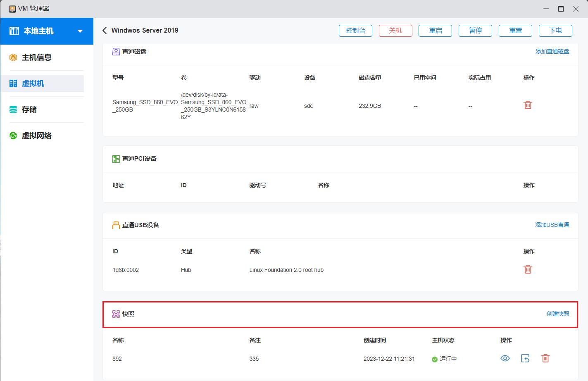Click the 添加直通磁盘 link
The height and width of the screenshot is (381, 588).
552,51
